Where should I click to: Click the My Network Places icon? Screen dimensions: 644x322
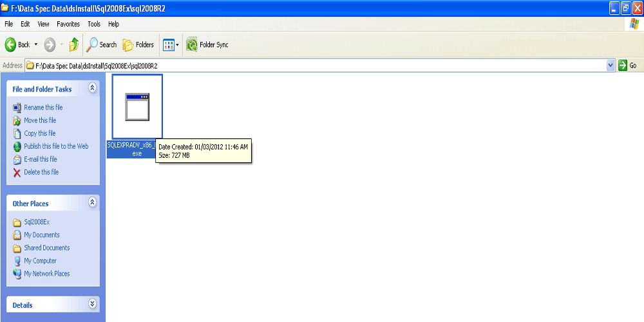(17, 274)
